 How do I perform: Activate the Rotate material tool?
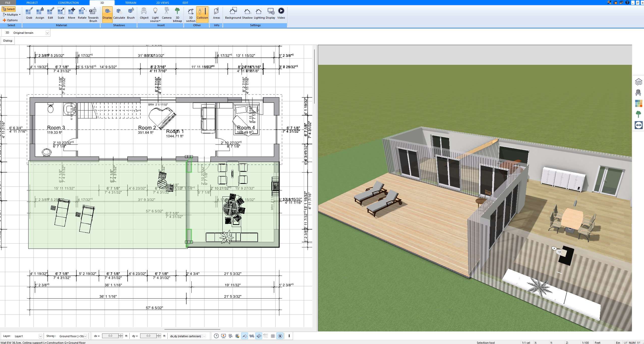click(x=82, y=13)
